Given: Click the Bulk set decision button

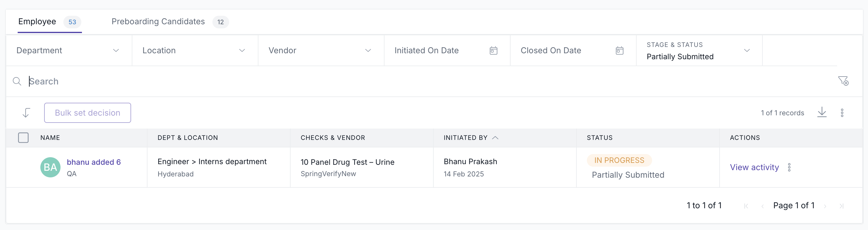Looking at the screenshot, I should (x=87, y=113).
